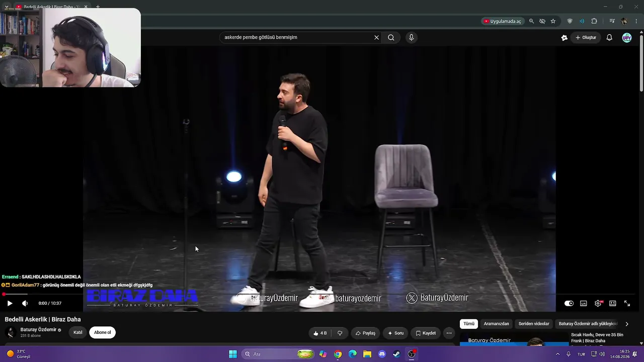This screenshot has height=362, width=644.
Task: Mute the video with the speaker icon
Action: pyautogui.click(x=25, y=303)
